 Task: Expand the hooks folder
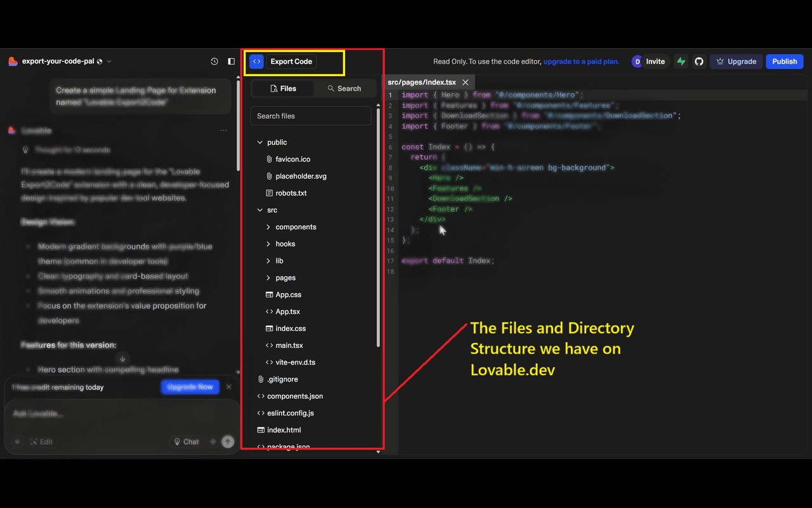click(x=268, y=244)
